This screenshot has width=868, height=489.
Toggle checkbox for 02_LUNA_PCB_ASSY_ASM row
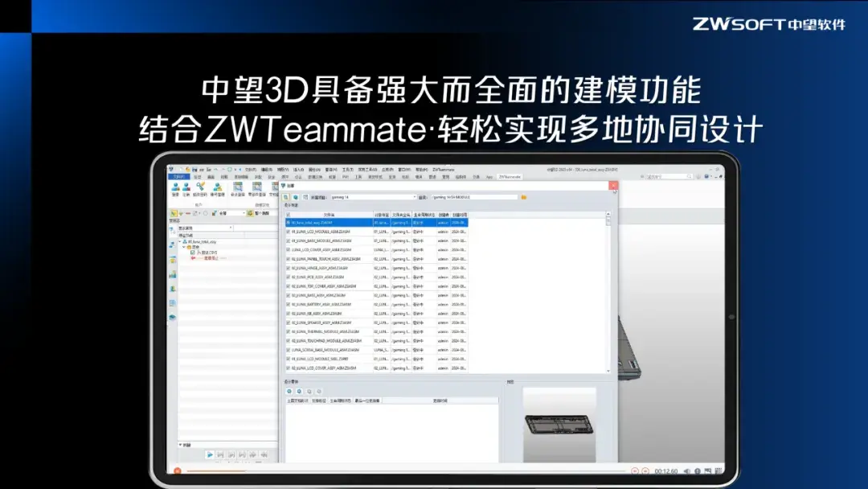point(288,277)
